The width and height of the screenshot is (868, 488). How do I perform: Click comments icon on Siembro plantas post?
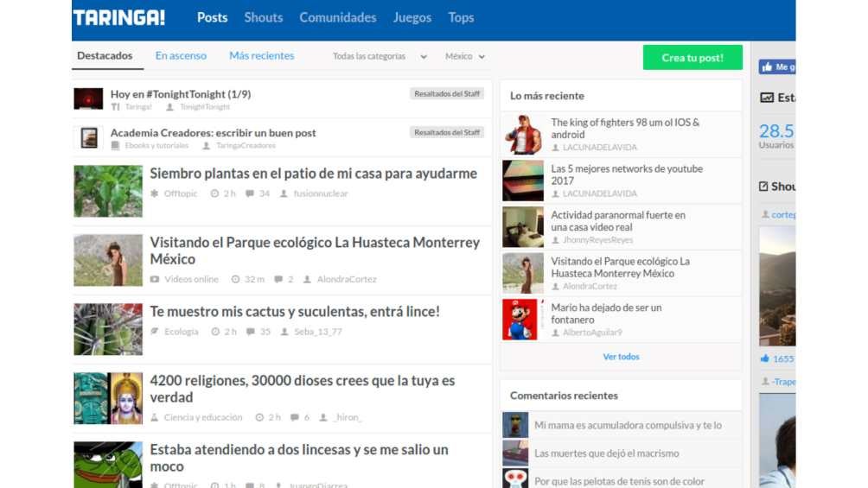250,193
